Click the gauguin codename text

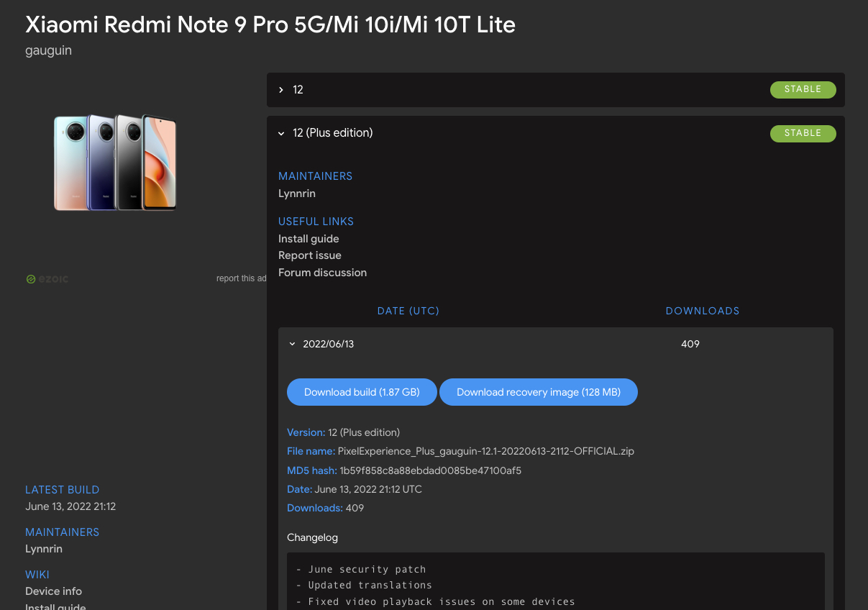(48, 50)
